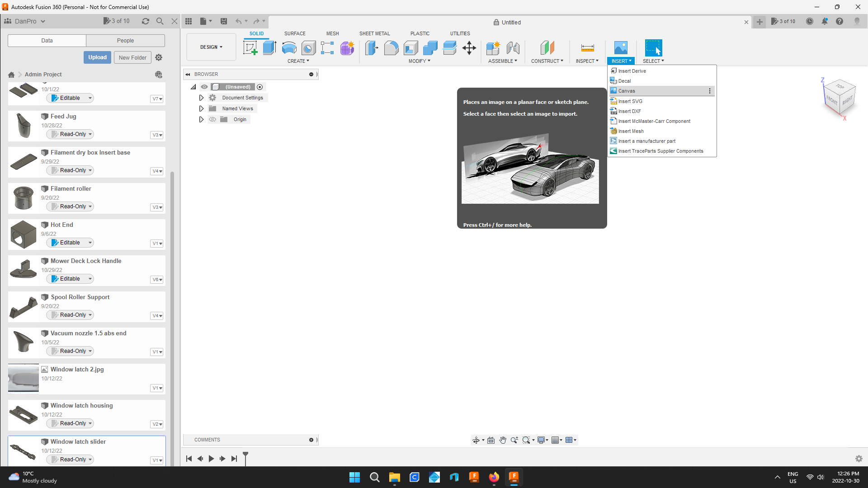Hide the Origin folder in the browser

(212, 119)
